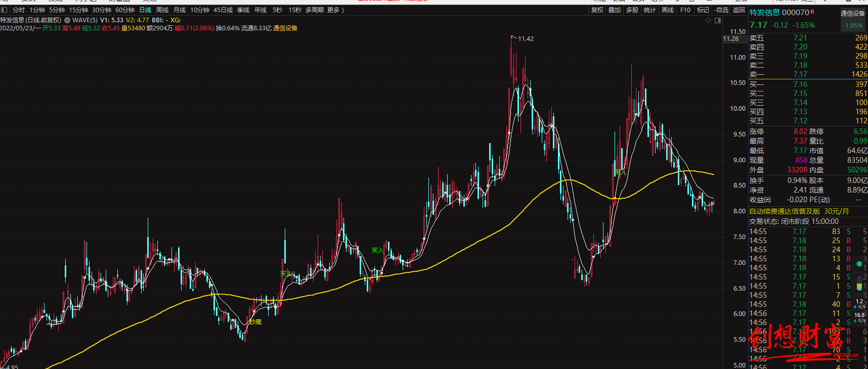Click the green status dot beside tick list
Screen dimensions: 868x369
[859, 264]
